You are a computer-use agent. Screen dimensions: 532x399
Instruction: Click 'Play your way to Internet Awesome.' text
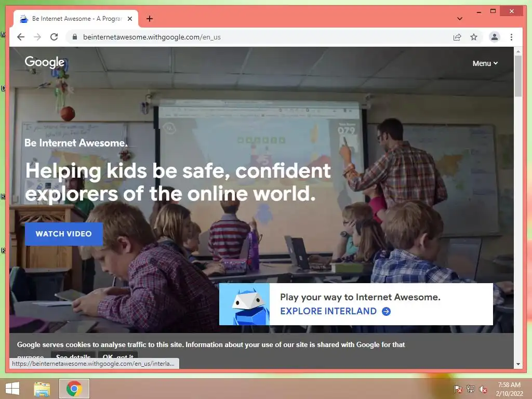[360, 297]
